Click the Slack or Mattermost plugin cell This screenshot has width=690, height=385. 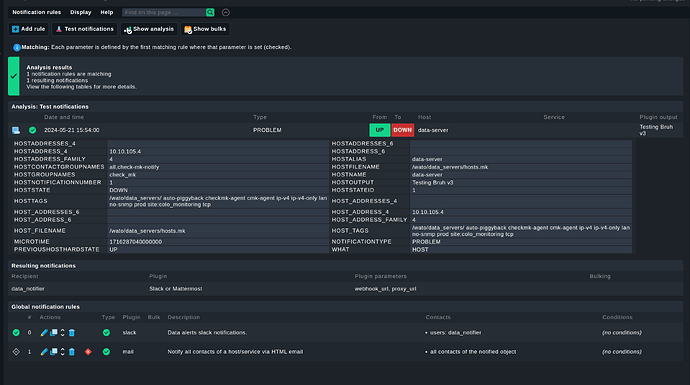point(176,289)
